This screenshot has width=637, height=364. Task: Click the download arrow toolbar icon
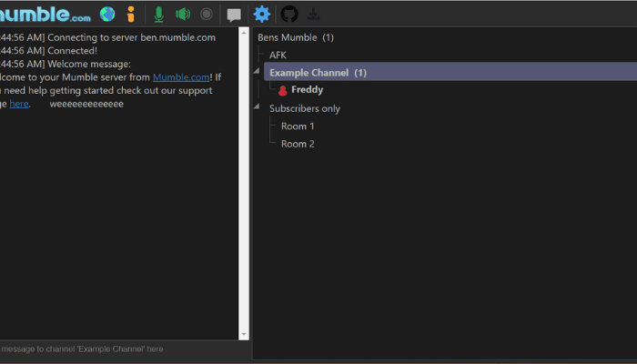313,15
